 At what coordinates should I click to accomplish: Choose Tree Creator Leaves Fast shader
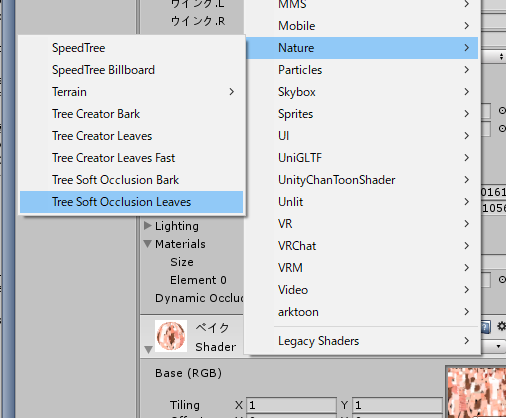(131, 158)
